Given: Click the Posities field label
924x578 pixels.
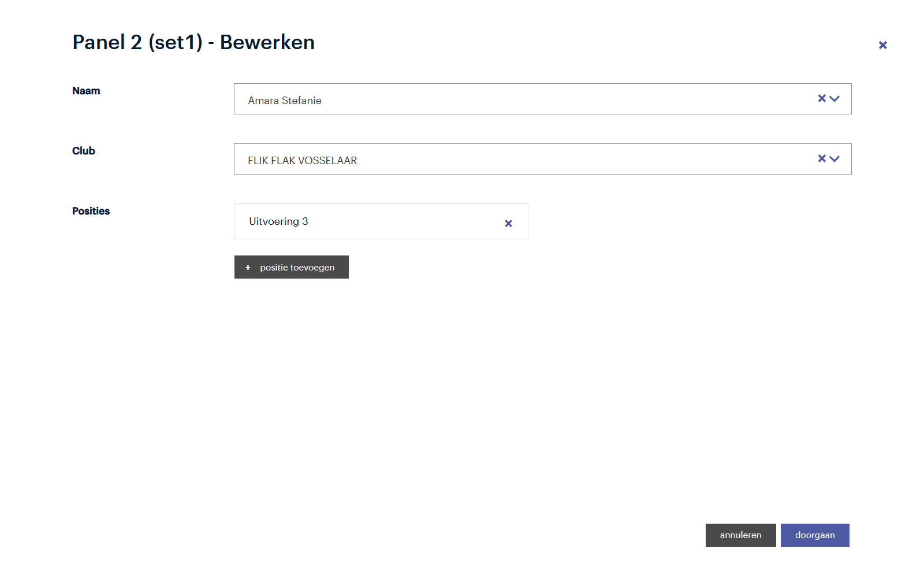Looking at the screenshot, I should tap(91, 211).
